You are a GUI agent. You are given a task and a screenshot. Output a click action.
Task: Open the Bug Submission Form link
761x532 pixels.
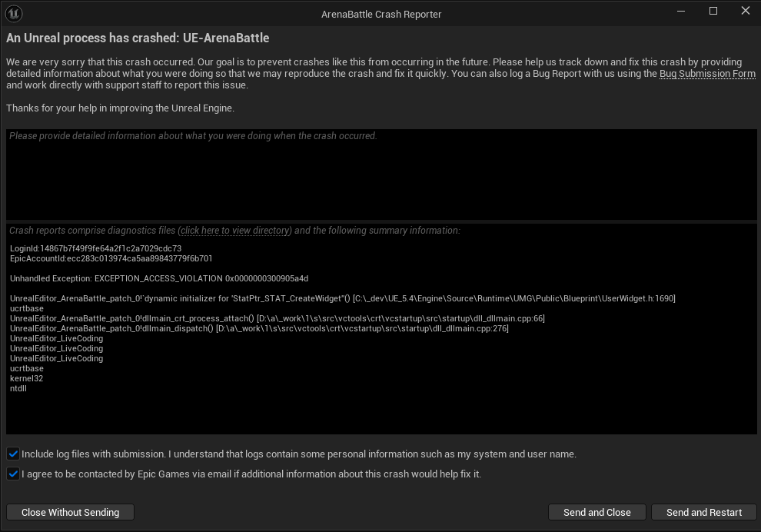click(x=707, y=74)
